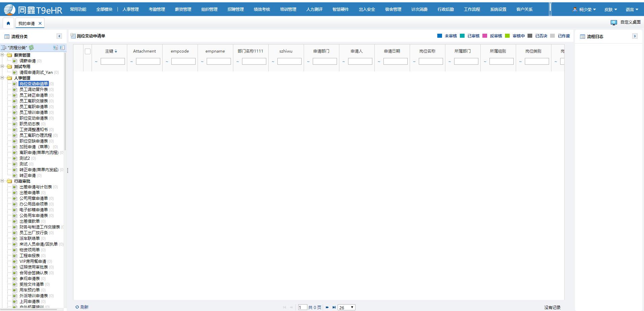Viewport: 644px width, 311px height.
Task: Sort the table by 主键 column
Action: pyautogui.click(x=111, y=51)
